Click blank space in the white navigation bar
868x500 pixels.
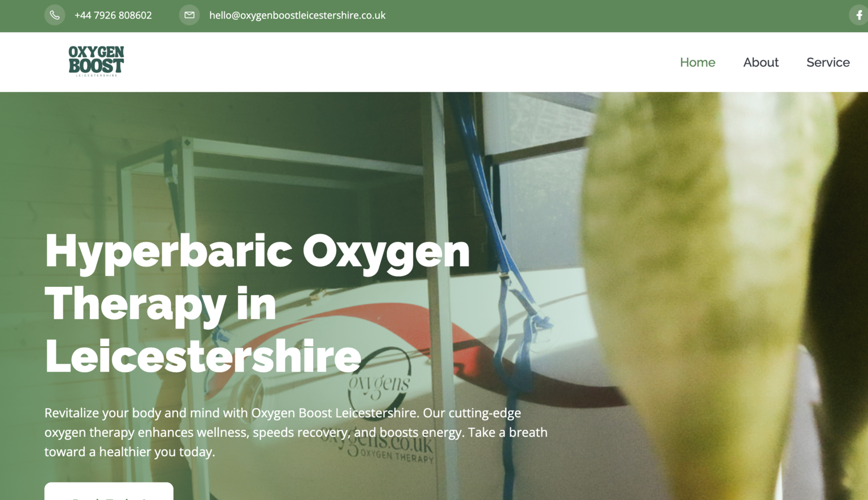pos(396,62)
